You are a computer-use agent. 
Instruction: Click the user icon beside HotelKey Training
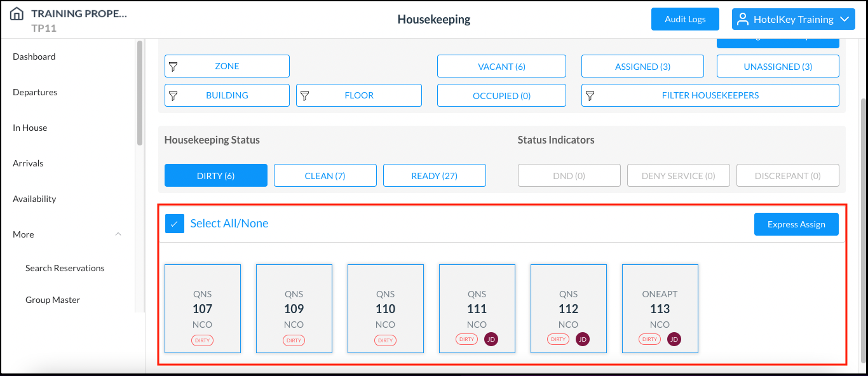(742, 19)
